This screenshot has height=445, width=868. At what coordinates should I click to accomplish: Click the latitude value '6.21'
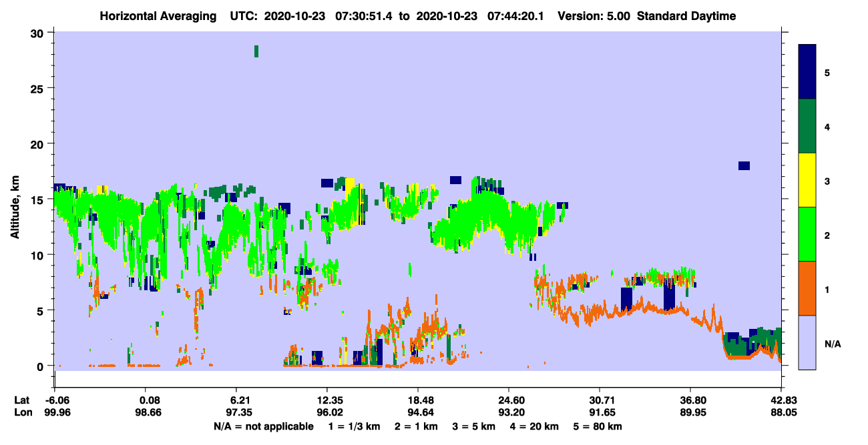tap(236, 400)
